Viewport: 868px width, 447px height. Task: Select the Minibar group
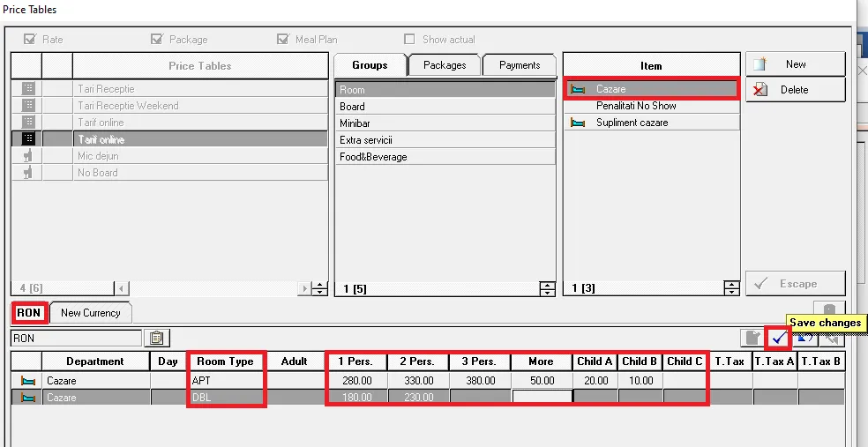tap(445, 123)
